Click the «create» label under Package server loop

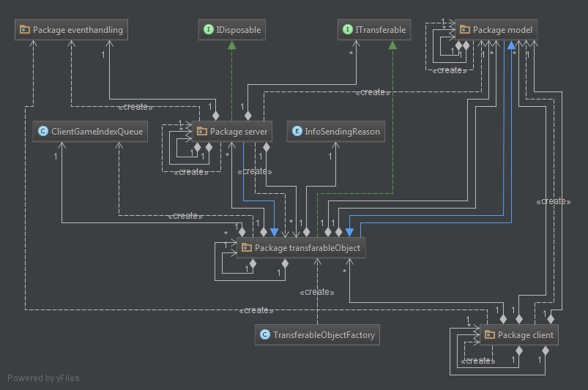click(191, 172)
